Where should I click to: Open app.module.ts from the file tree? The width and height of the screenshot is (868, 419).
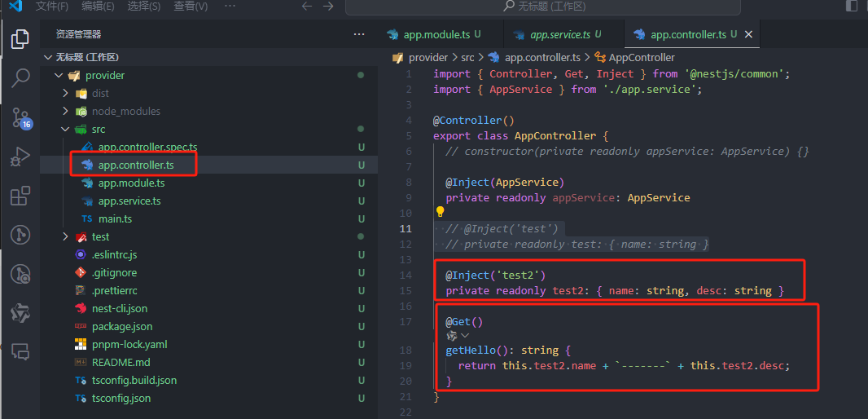131,183
